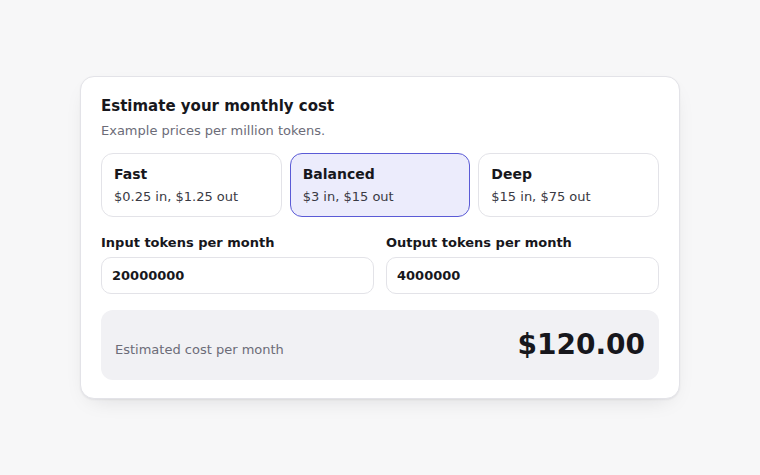Click the 'Input tokens per month' label
This screenshot has width=760, height=475.
[x=188, y=242]
